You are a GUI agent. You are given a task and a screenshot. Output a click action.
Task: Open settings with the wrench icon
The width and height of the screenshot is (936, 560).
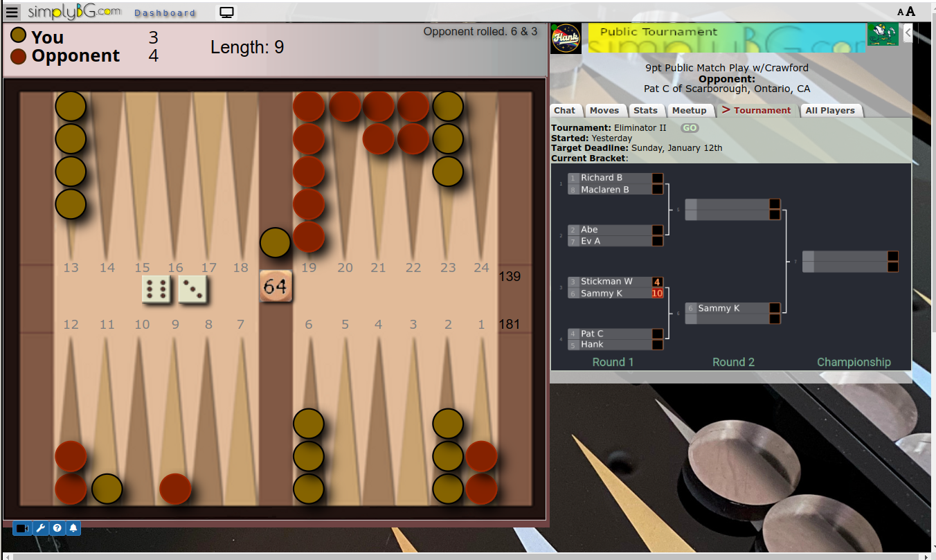[40, 528]
